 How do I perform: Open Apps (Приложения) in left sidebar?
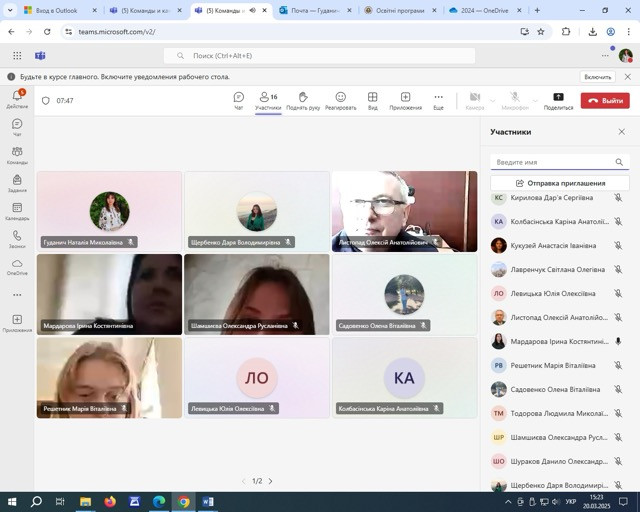pos(17,323)
